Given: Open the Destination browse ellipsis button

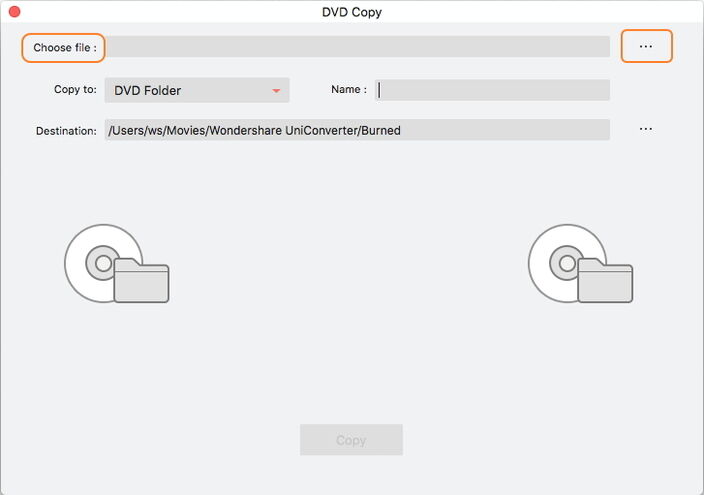Looking at the screenshot, I should [646, 129].
